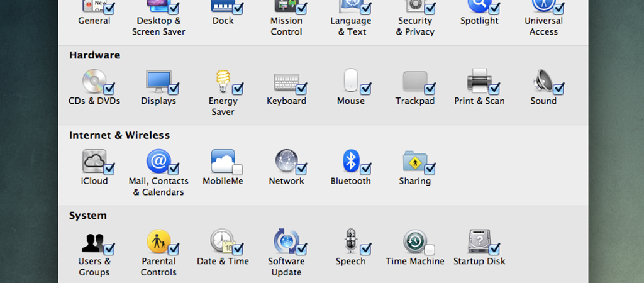Uncheck the Sound checkbox
The image size is (644, 283).
tap(558, 89)
